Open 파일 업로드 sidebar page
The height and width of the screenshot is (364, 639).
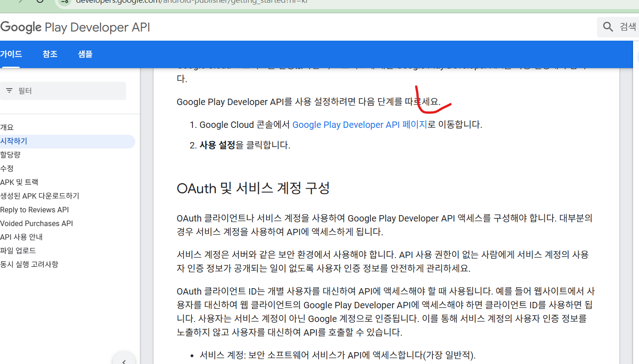[18, 251]
